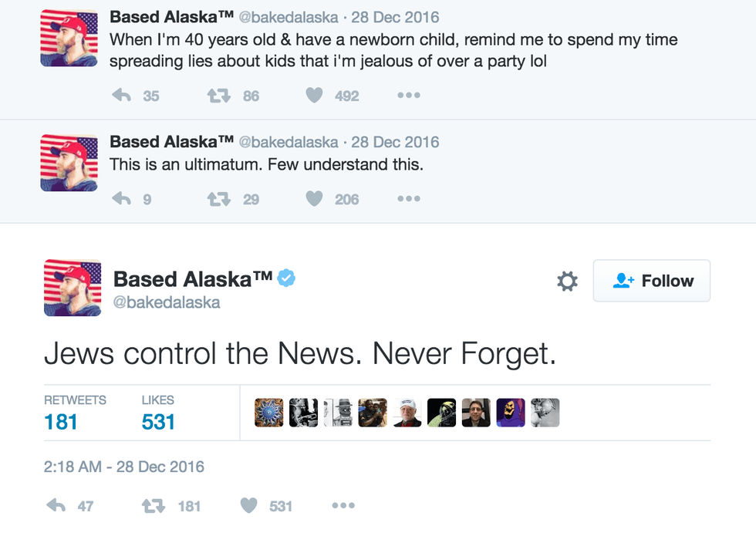
Task: Like the main tweet with 531 likes
Action: pos(248,506)
